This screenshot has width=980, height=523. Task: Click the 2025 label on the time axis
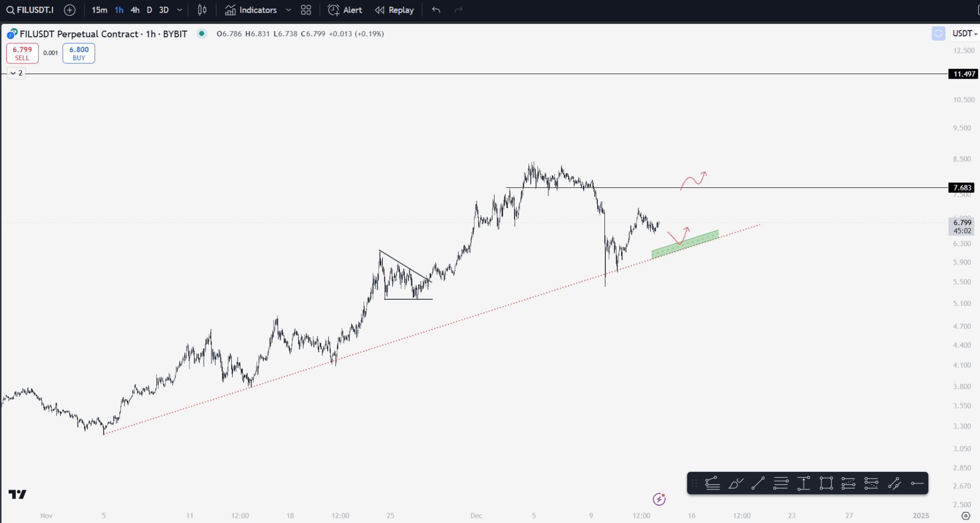pos(921,516)
